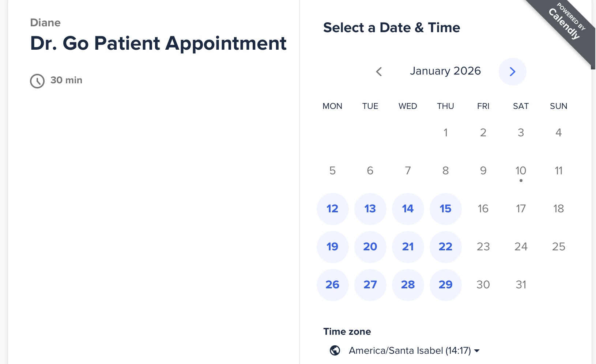596x364 pixels.
Task: Pick Wednesday, January 14
Action: [x=408, y=209]
